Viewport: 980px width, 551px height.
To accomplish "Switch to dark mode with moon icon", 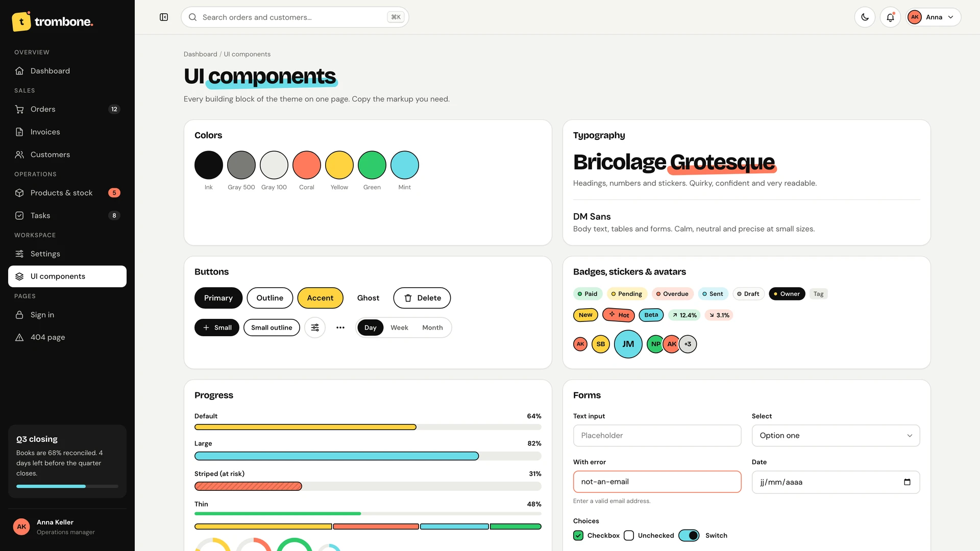I will (865, 17).
